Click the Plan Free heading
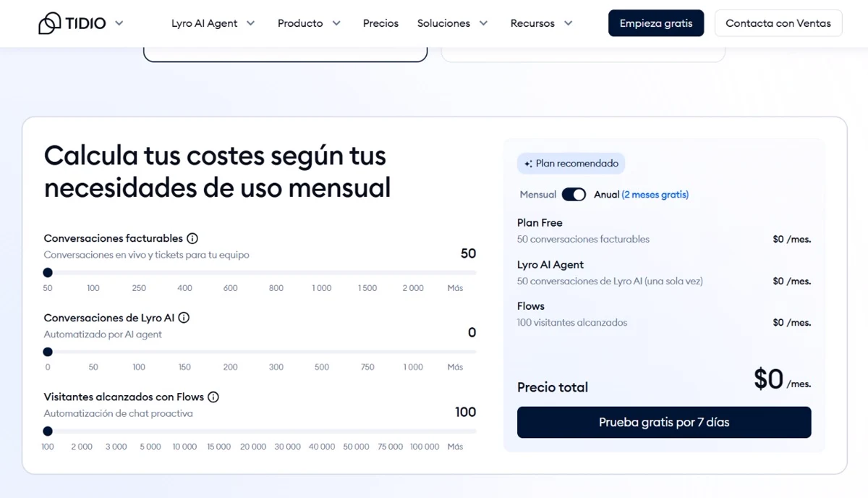 [540, 223]
